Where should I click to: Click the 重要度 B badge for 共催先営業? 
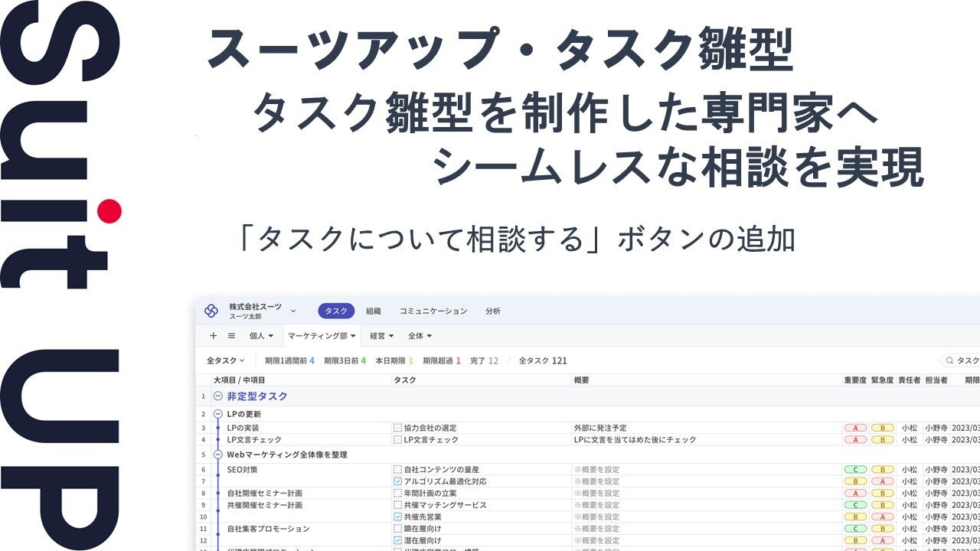tap(855, 517)
